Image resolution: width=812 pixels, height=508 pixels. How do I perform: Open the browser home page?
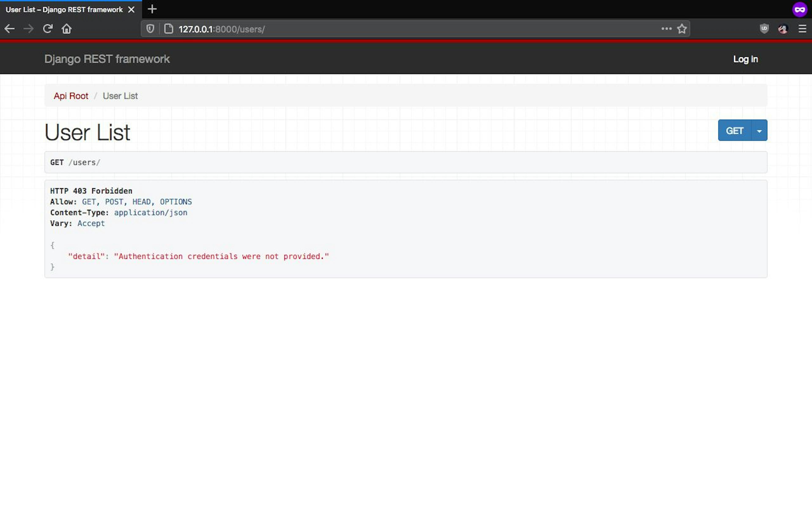[66, 29]
